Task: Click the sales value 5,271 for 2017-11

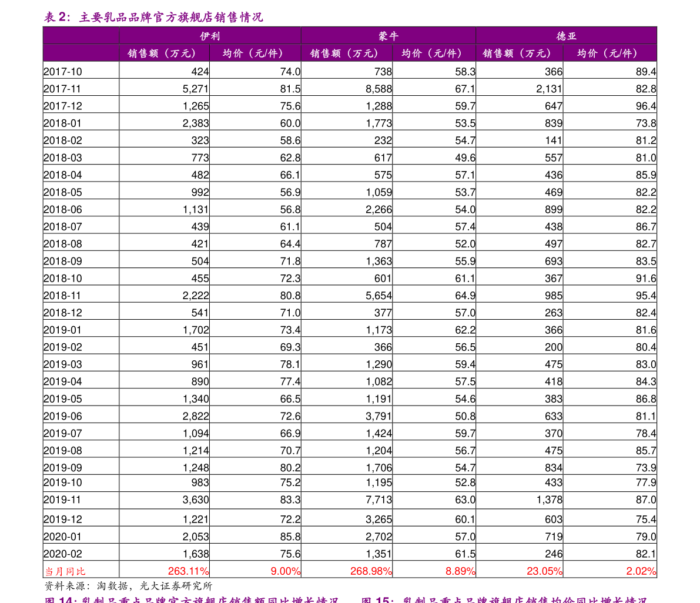Action: 196,89
